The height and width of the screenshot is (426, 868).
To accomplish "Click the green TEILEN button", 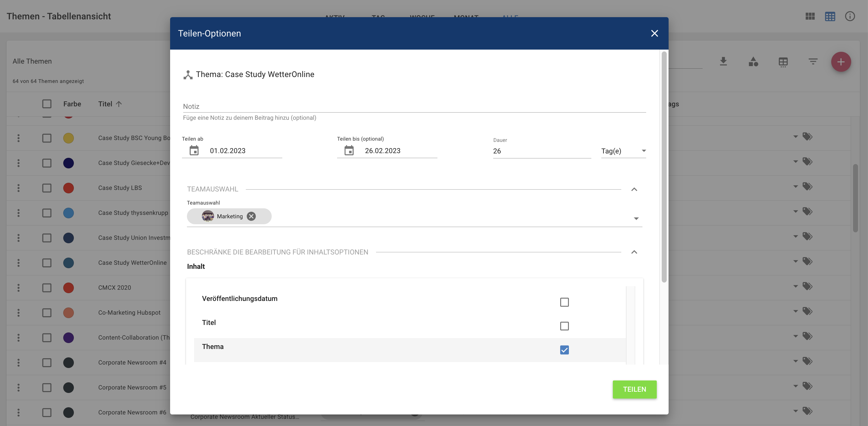I will tap(634, 389).
